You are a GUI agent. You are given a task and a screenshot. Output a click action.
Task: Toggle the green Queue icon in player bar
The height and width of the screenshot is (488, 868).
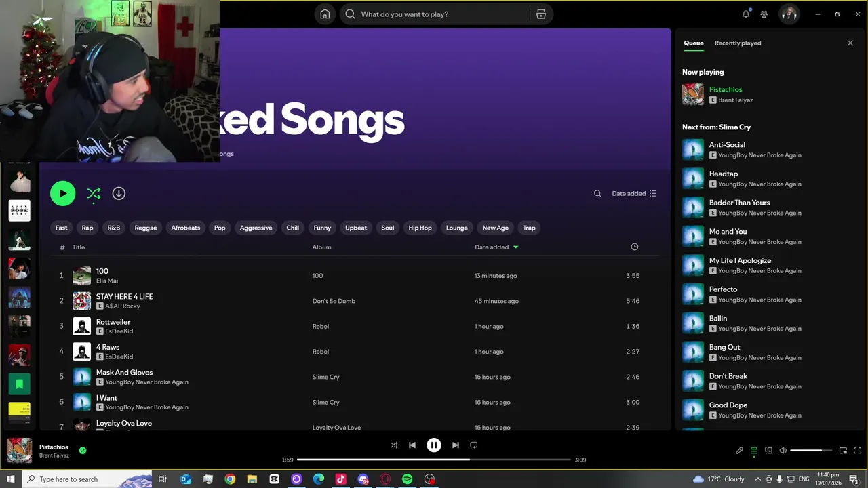click(x=754, y=451)
